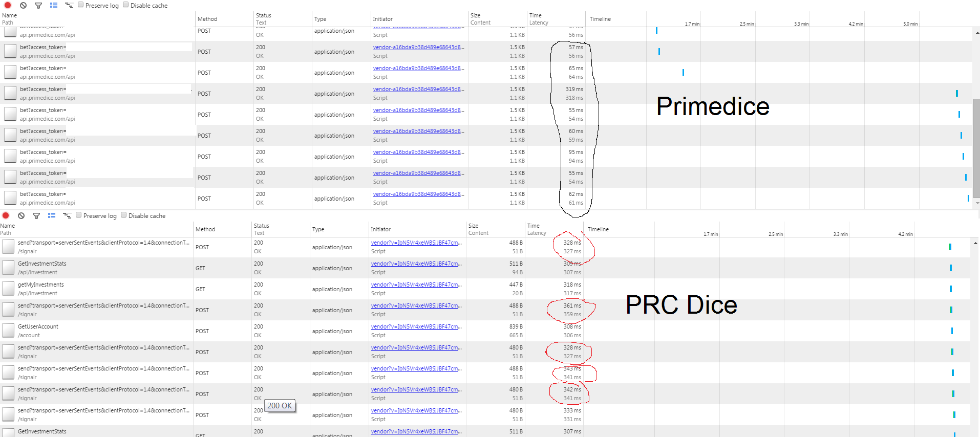Click scroll-down arrow of Primedice panel scrollbar
Screen dimensions: 980x437
click(976, 203)
